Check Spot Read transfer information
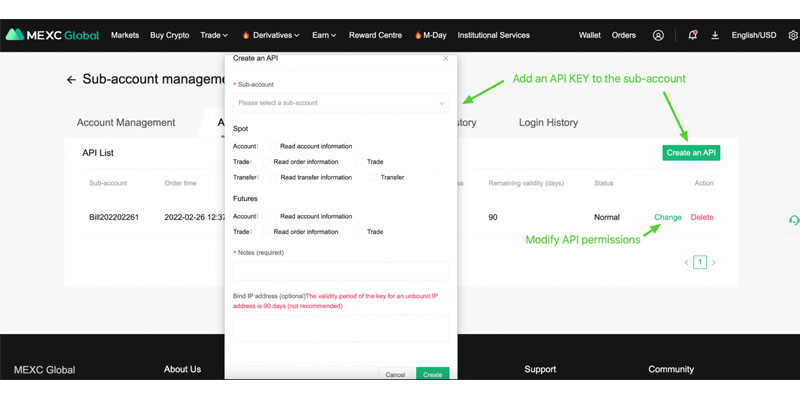800x400 pixels. [273, 178]
